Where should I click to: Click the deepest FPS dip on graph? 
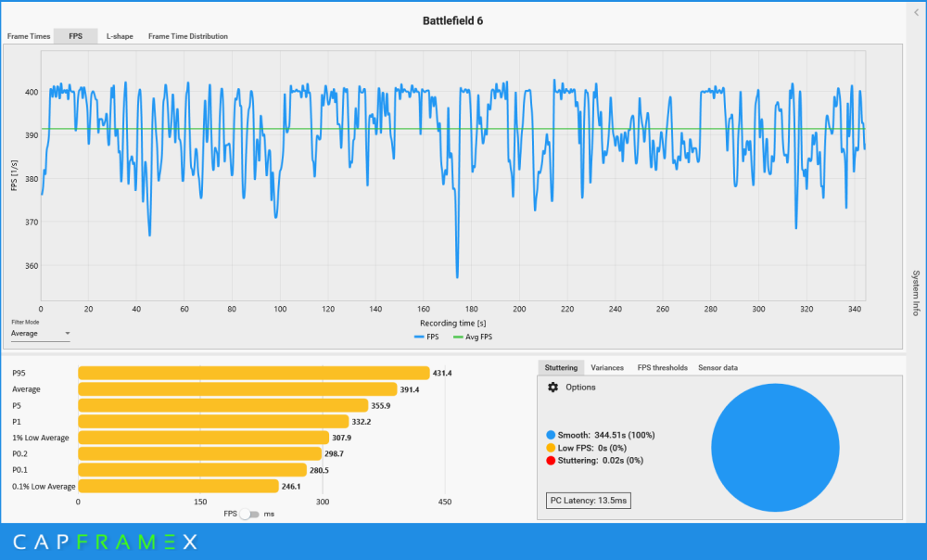coord(457,276)
